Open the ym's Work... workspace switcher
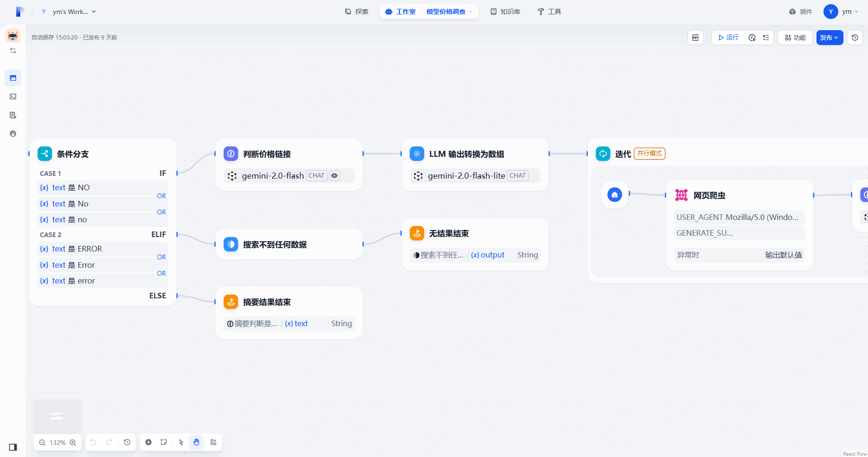Screen dimensions: 868x457 pyautogui.click(x=70, y=12)
